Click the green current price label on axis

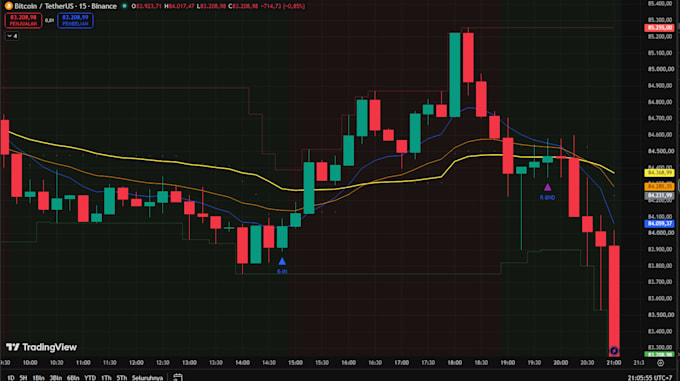coord(659,354)
